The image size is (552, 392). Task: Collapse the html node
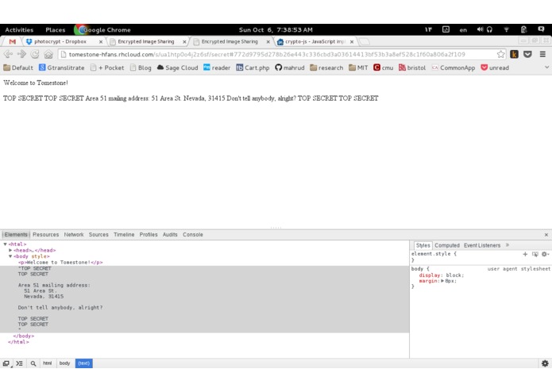pos(5,244)
